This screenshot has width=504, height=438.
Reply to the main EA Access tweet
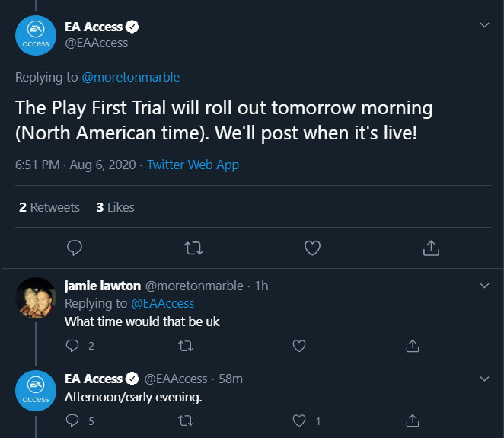point(75,248)
